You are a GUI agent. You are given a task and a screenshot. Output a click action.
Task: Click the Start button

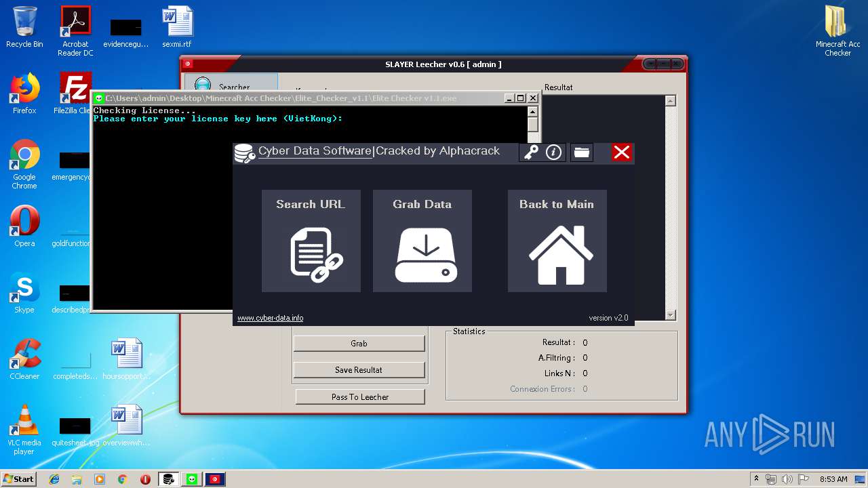(18, 479)
